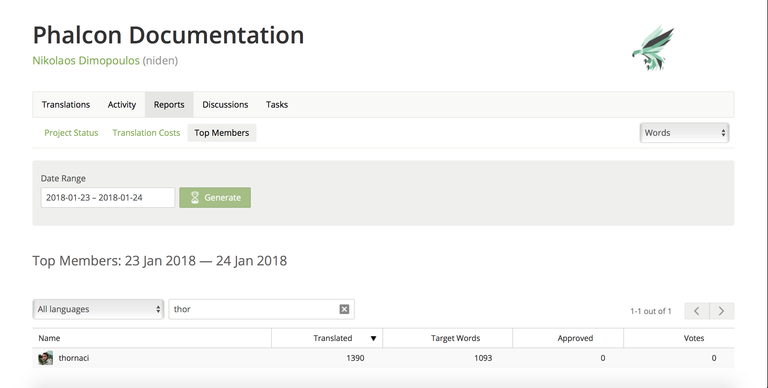Click the Top Members date heading

[160, 261]
